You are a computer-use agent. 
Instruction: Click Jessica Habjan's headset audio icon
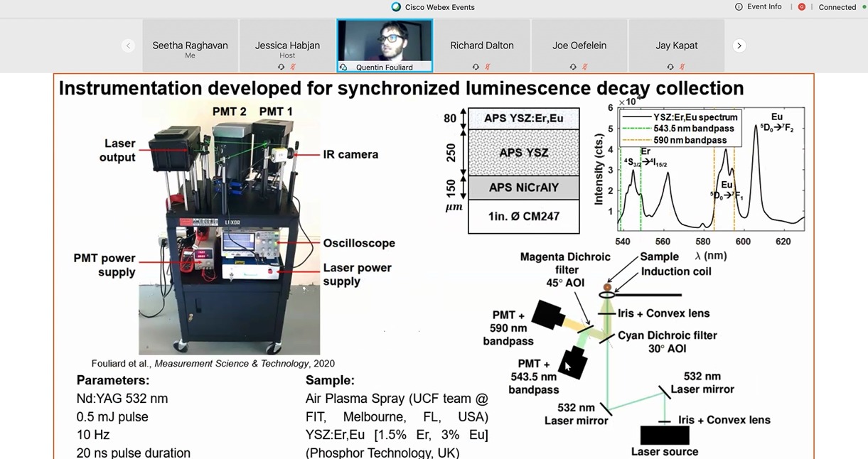[x=282, y=67]
